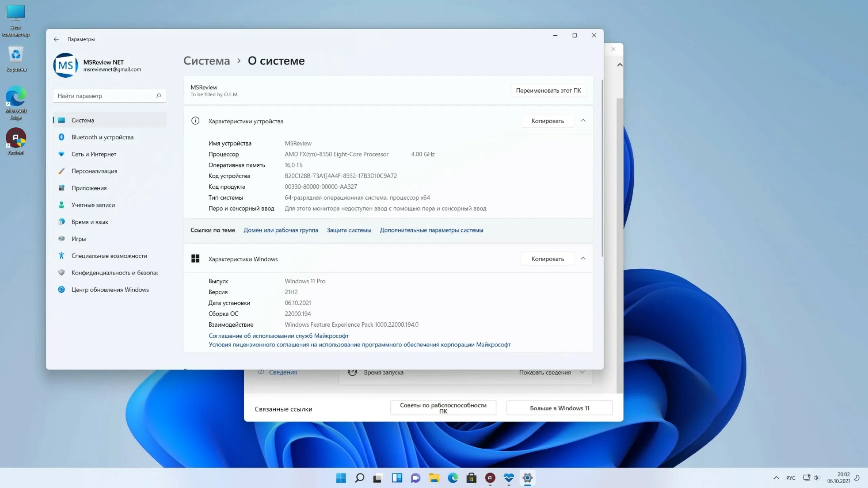Open Дополнительные параметры системы link

[x=431, y=230]
